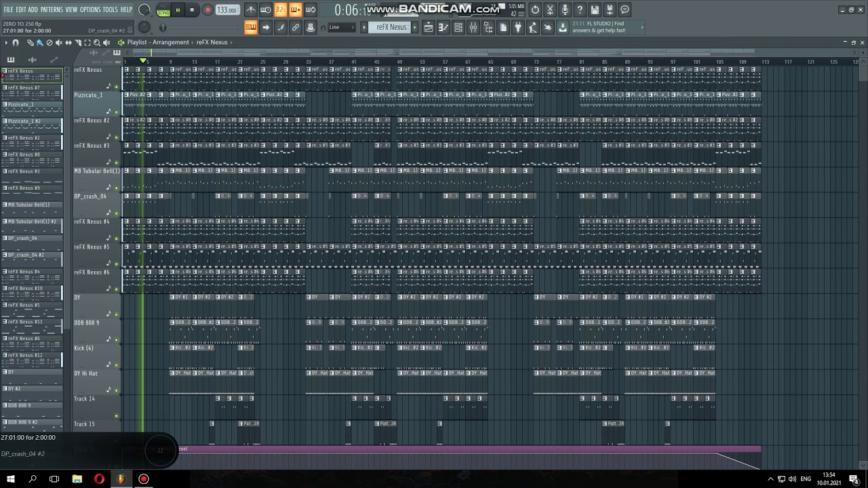Toggle loop recording
This screenshot has width=868, height=488.
point(311,9)
